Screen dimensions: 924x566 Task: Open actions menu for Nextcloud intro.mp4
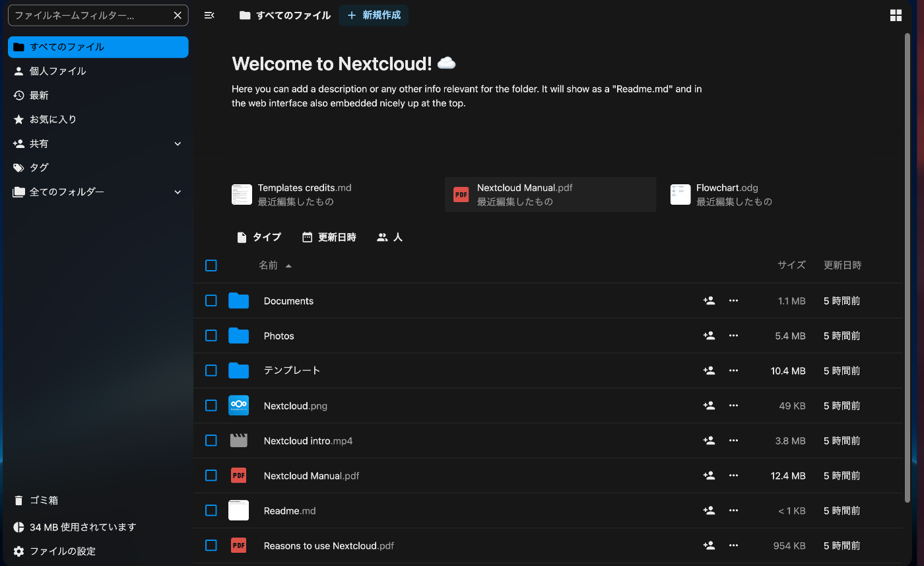(733, 441)
